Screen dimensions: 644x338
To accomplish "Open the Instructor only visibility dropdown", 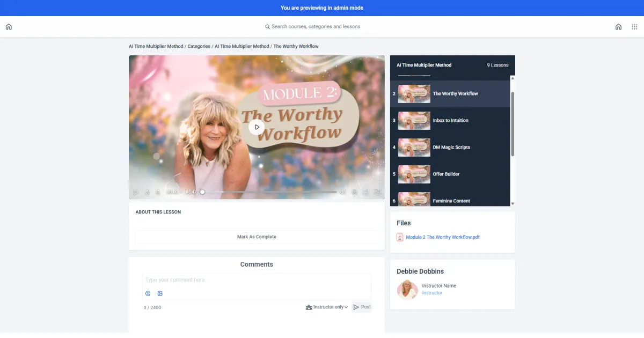I will click(327, 307).
